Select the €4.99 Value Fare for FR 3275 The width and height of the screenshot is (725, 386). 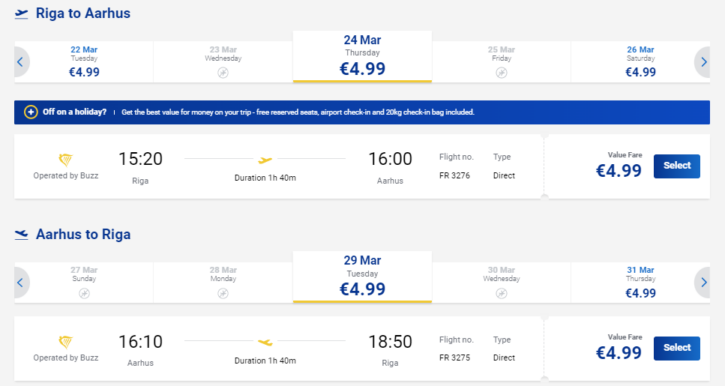(x=676, y=348)
